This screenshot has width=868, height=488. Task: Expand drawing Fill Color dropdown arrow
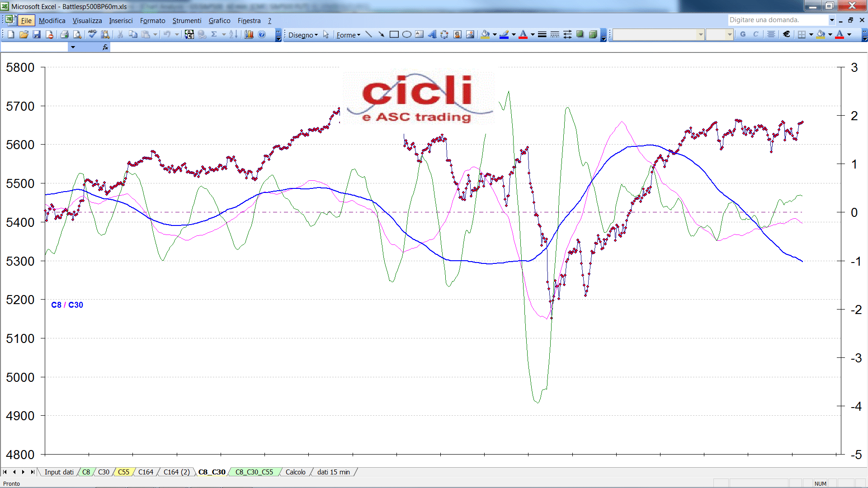495,34
